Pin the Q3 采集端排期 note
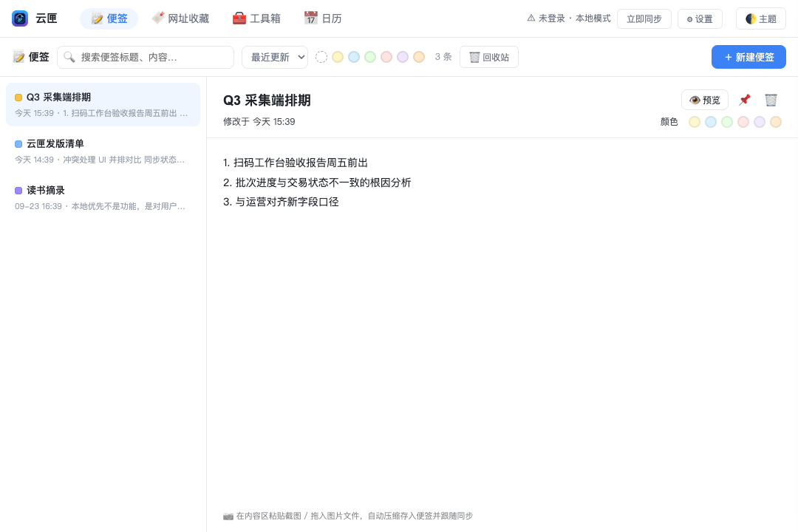The height and width of the screenshot is (532, 798). click(x=745, y=100)
